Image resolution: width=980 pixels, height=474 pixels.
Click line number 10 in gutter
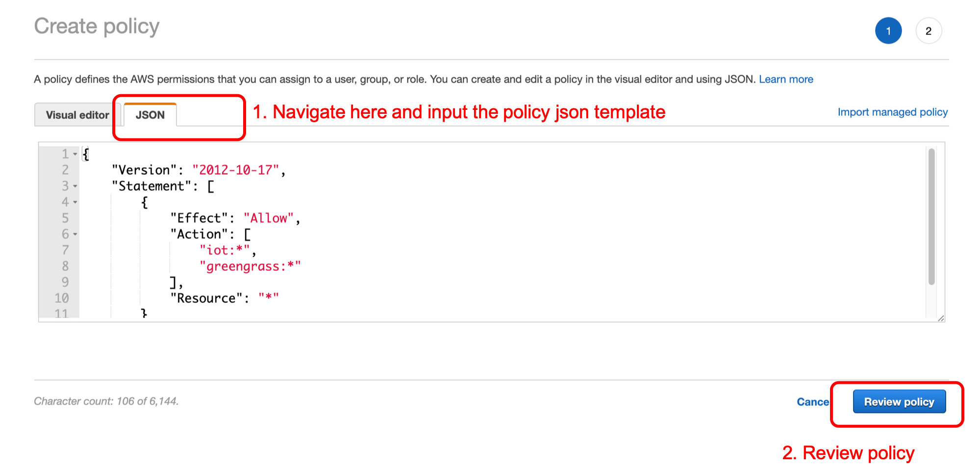(x=61, y=298)
